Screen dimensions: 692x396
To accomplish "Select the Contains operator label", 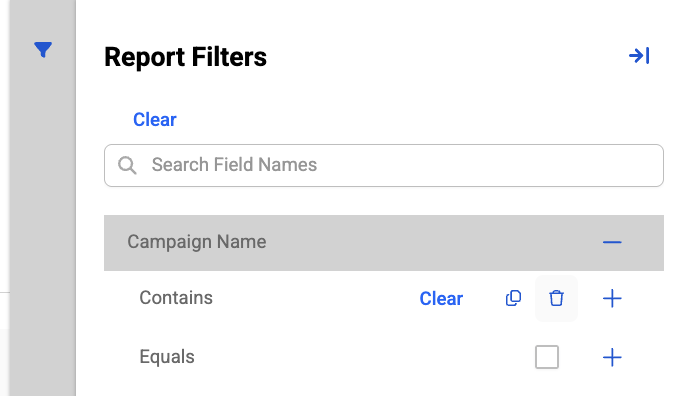I will click(176, 298).
